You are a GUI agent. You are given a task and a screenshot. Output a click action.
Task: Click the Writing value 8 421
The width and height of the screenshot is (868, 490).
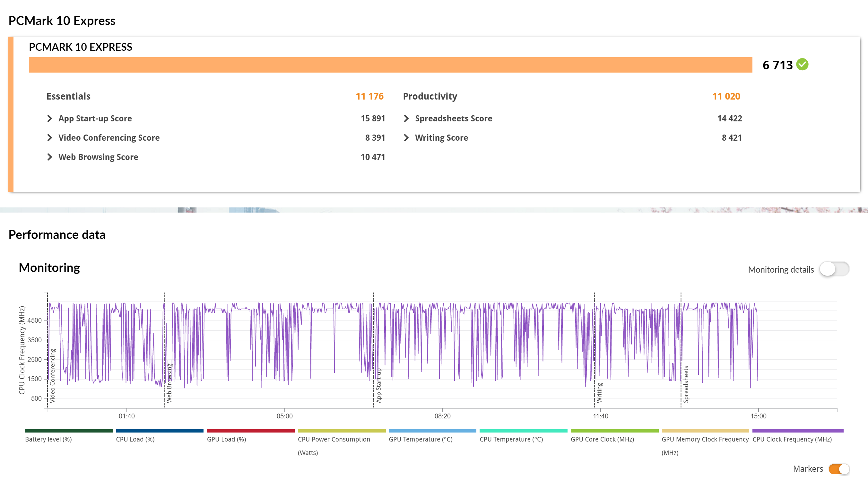coord(732,137)
